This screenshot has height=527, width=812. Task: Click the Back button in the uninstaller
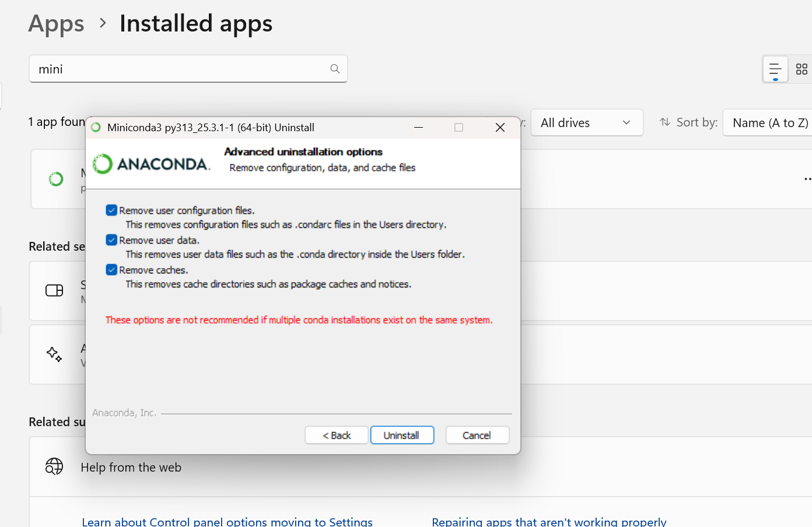(337, 435)
